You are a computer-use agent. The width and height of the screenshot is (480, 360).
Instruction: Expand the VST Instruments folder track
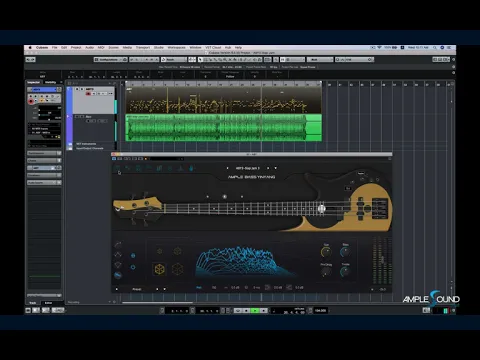tap(70, 144)
